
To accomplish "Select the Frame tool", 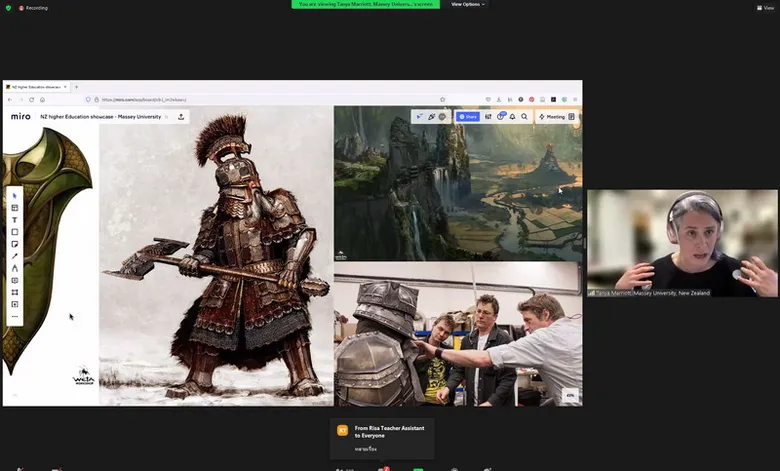I will click(x=14, y=292).
